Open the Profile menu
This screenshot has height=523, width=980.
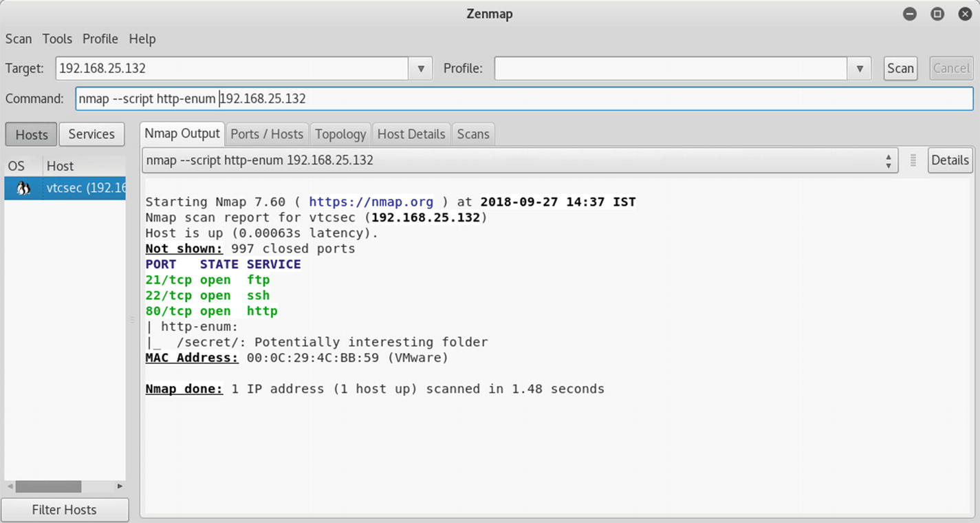100,39
